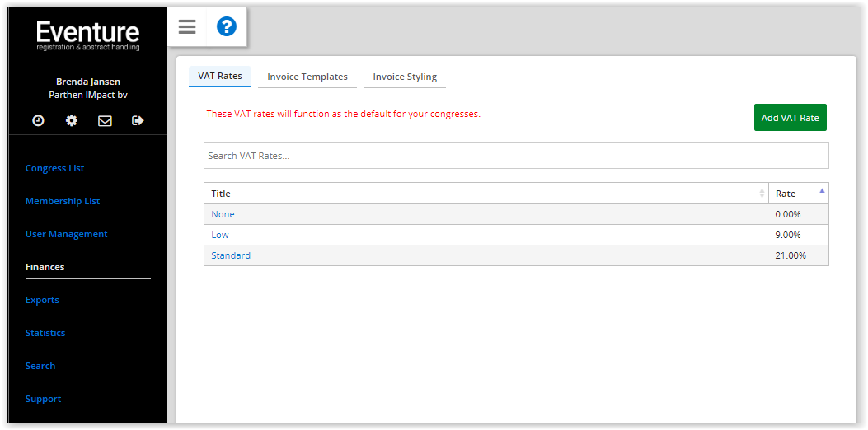This screenshot has height=430, width=868.
Task: Click the logout arrow icon
Action: point(138,120)
